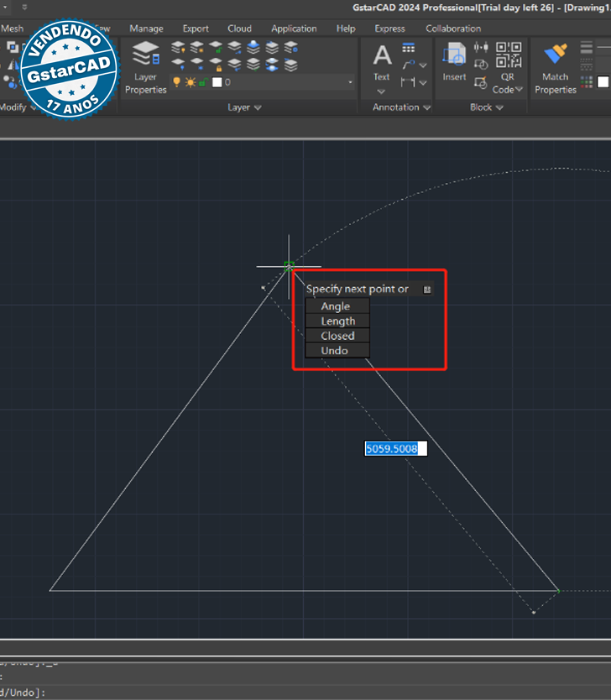Click the white layer 0 color swatch
This screenshot has width=611, height=700.
click(217, 82)
